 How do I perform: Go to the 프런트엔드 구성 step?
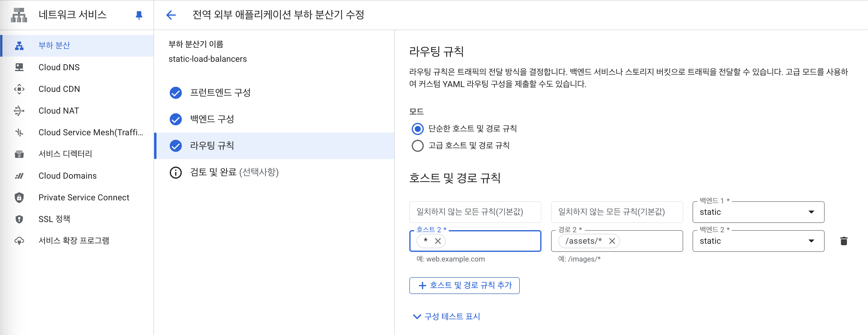(220, 92)
